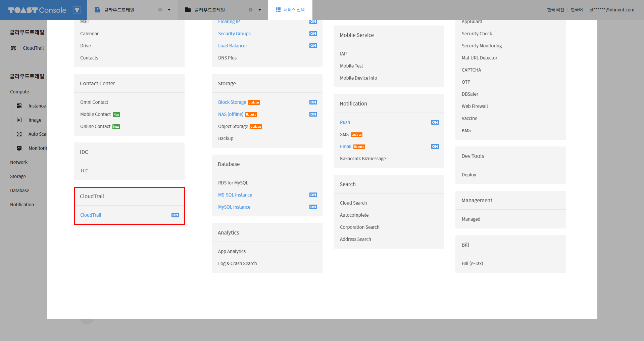Click the Image sidebar icon
The width and height of the screenshot is (644, 341).
coord(19,120)
